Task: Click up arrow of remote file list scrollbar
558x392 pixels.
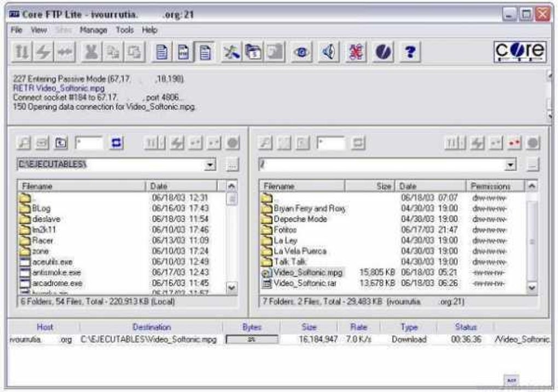Action: point(532,186)
